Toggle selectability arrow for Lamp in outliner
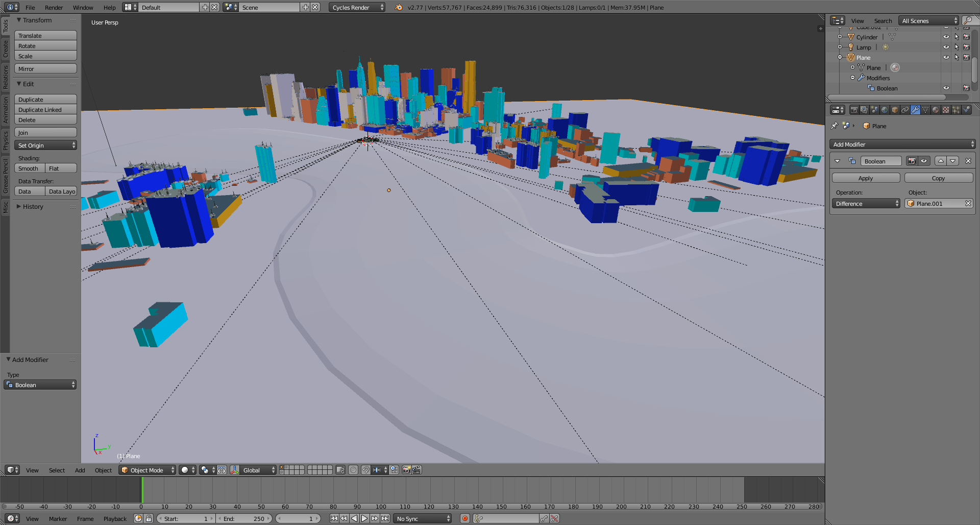The height and width of the screenshot is (525, 980). click(x=957, y=47)
